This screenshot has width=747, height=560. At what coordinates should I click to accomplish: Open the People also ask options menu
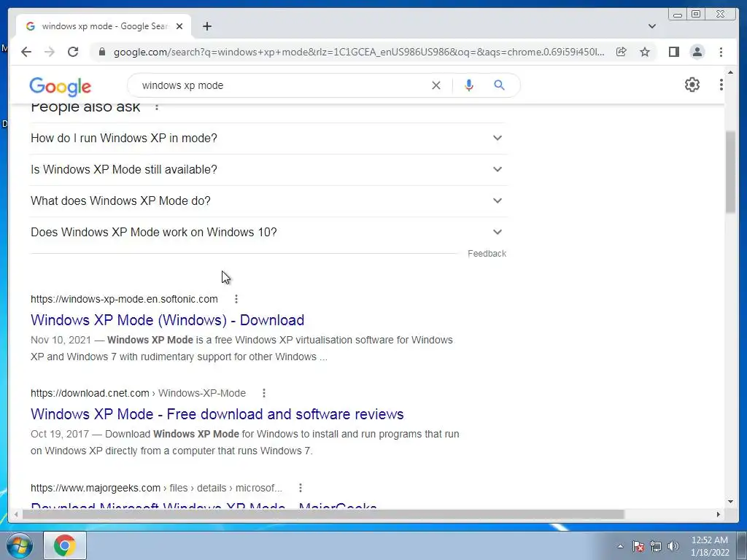click(x=157, y=107)
